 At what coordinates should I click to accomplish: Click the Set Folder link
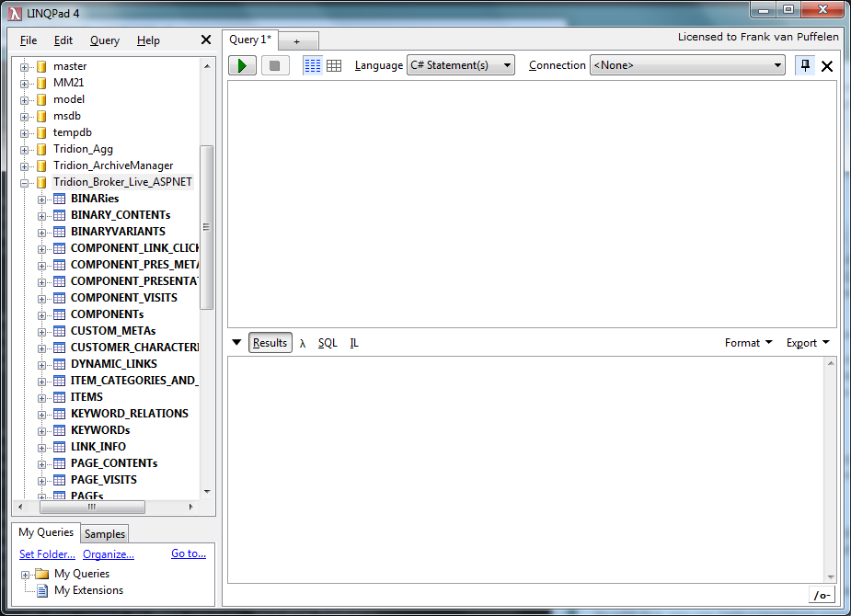47,553
